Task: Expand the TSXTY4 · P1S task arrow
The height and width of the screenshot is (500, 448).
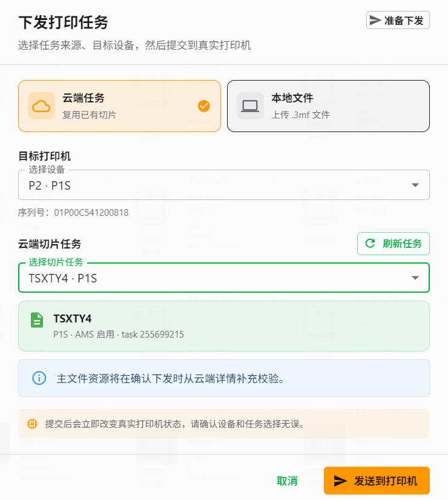Action: [415, 278]
